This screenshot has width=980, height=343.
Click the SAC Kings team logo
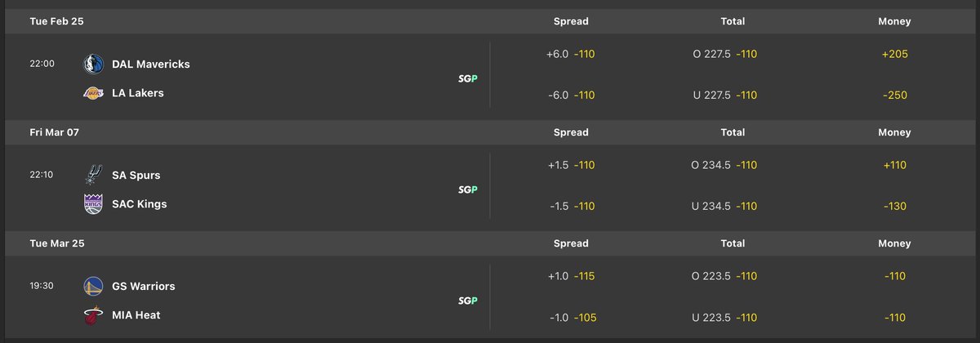click(x=93, y=204)
